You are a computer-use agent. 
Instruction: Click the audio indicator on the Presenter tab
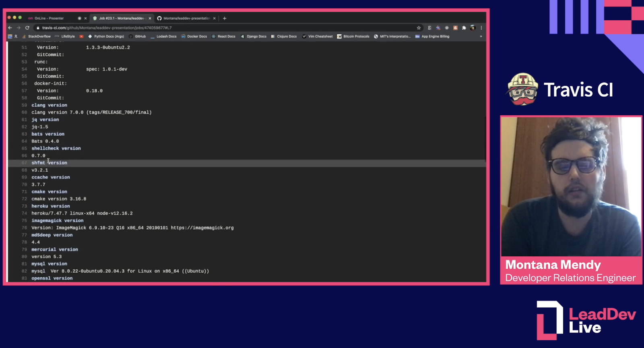click(79, 18)
